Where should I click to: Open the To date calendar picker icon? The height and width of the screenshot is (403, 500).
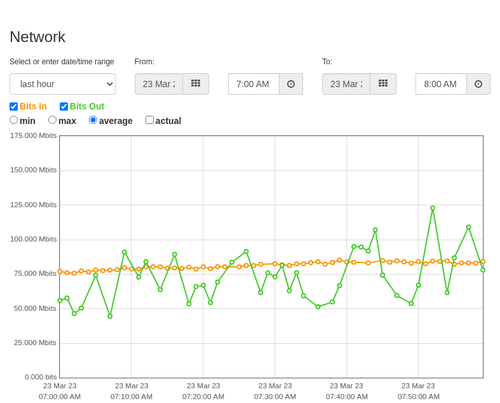383,84
